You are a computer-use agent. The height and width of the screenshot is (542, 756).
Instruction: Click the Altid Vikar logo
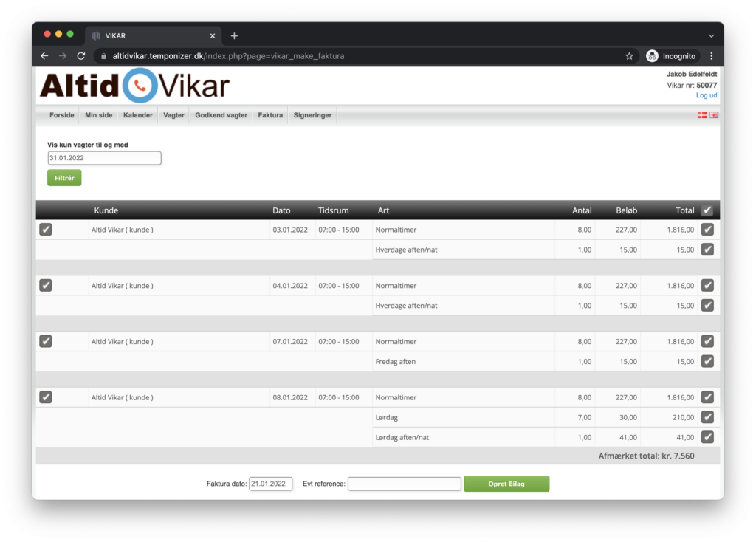coord(134,86)
